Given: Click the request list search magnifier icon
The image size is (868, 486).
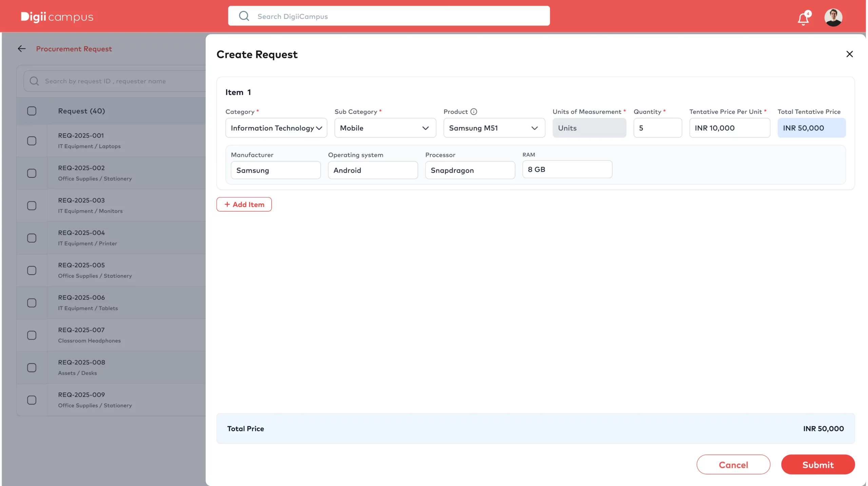Looking at the screenshot, I should tap(34, 81).
